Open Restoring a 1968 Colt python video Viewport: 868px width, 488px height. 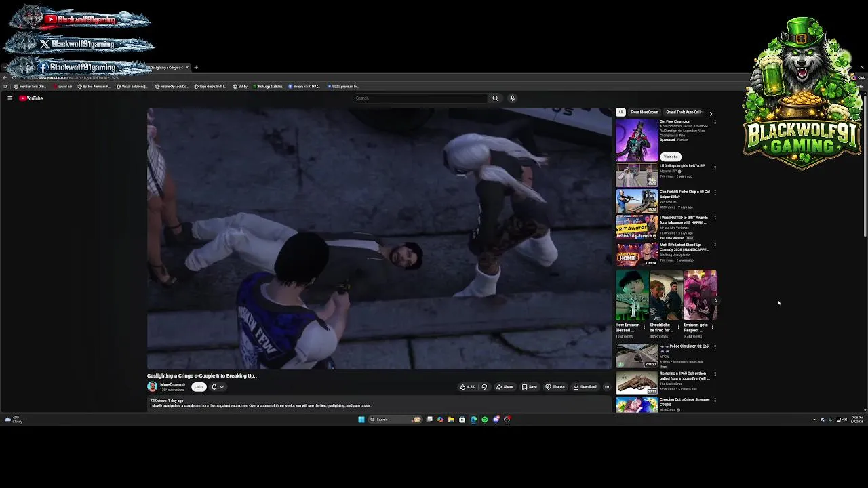tap(637, 383)
